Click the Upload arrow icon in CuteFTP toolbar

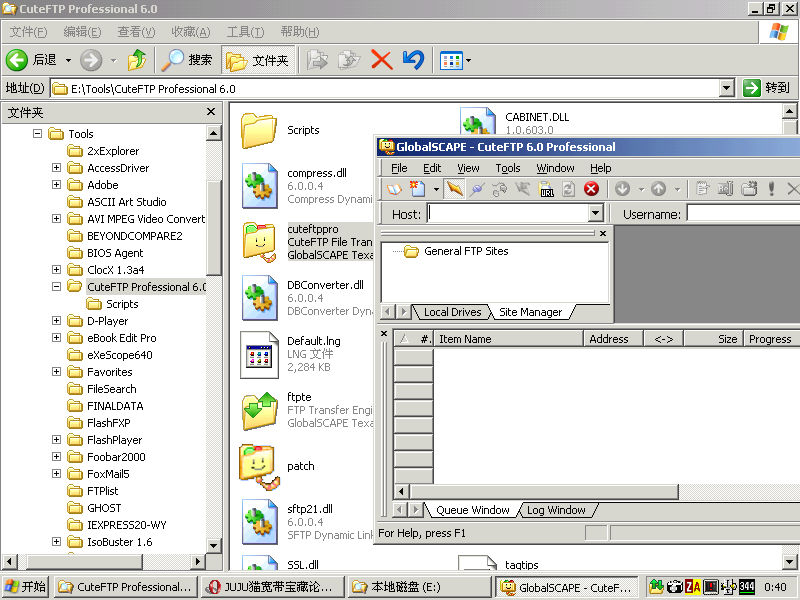(659, 189)
